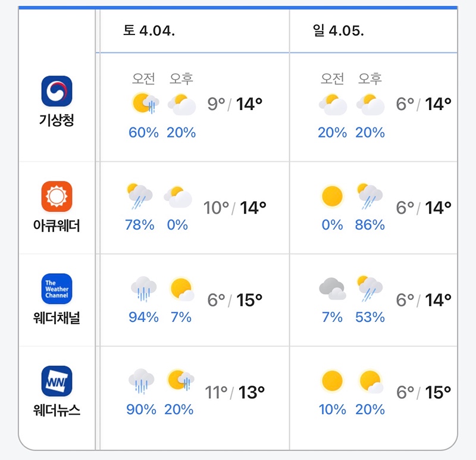Click 웨더뉴스 Sunday morning sunny icon
Image resolution: width=476 pixels, height=460 pixels.
tap(332, 381)
